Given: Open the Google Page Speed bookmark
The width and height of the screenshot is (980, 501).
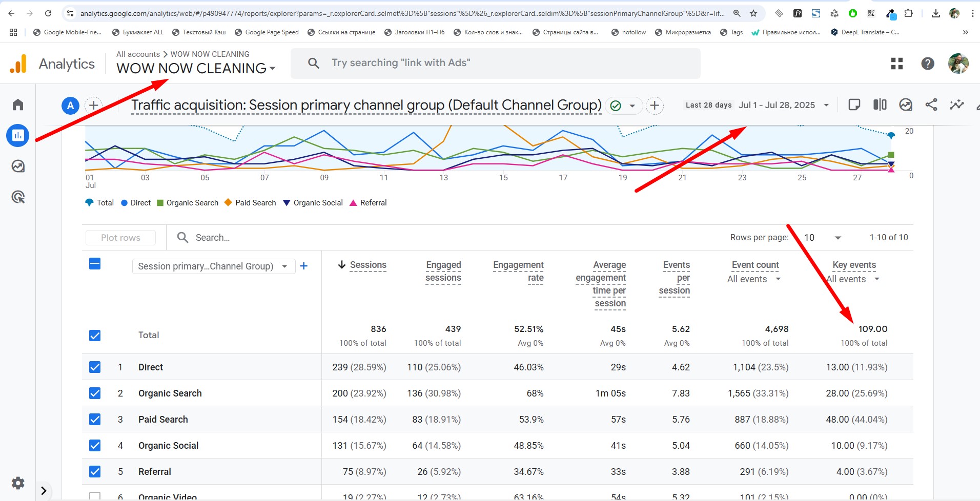Looking at the screenshot, I should pyautogui.click(x=267, y=32).
